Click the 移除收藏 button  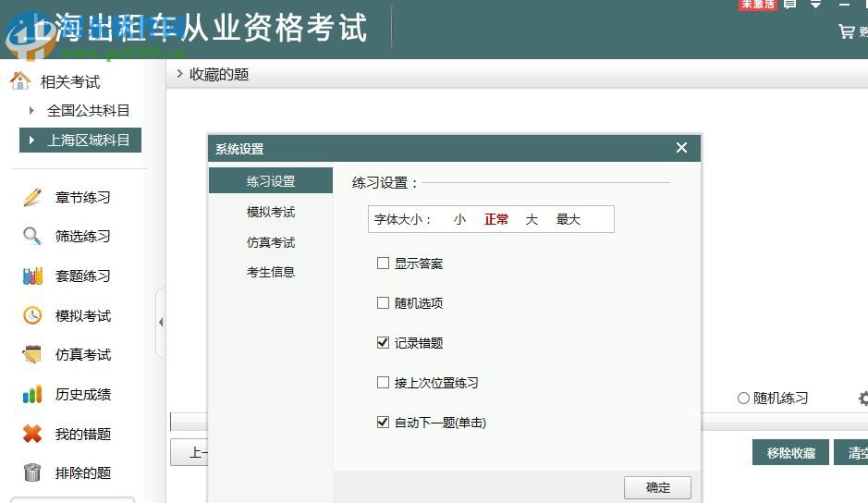pos(790,452)
